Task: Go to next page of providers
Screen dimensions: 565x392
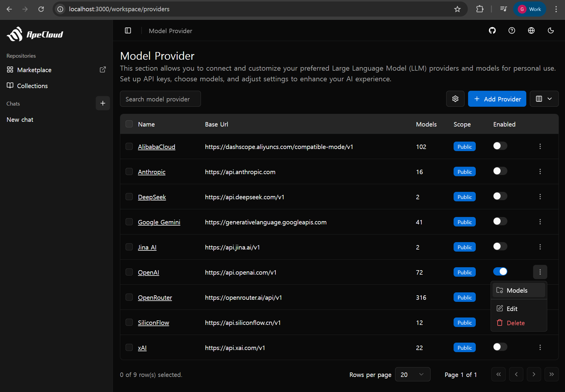Action: click(534, 374)
